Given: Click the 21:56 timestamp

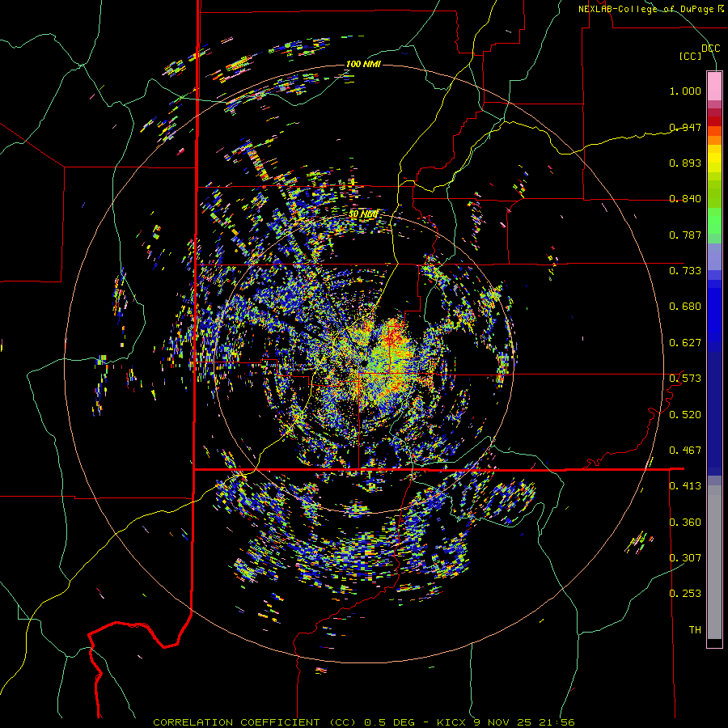Looking at the screenshot, I should (x=557, y=722).
